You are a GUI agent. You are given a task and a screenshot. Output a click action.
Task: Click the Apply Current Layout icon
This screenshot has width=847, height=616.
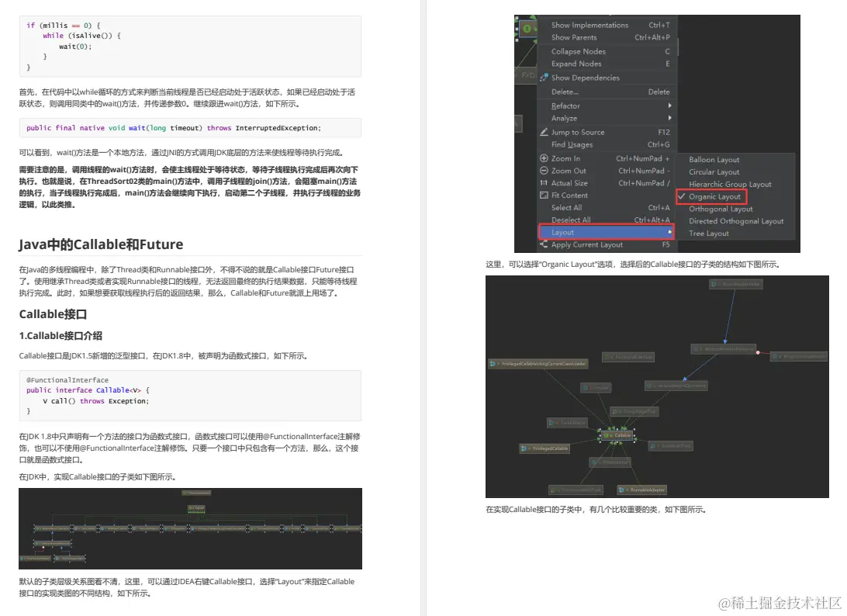[544, 245]
